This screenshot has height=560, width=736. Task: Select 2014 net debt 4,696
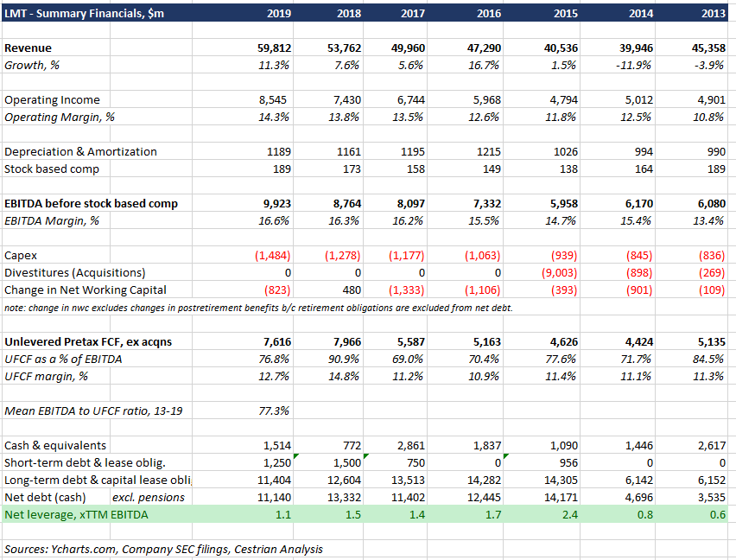[x=639, y=497]
